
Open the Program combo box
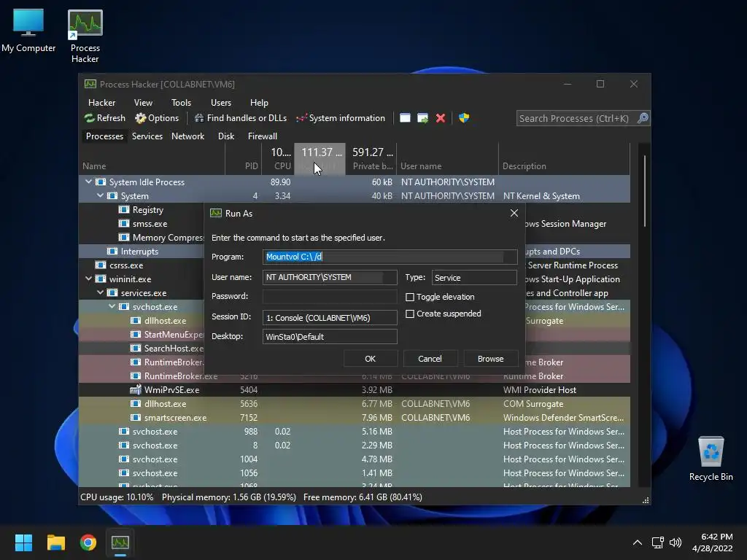tap(390, 257)
